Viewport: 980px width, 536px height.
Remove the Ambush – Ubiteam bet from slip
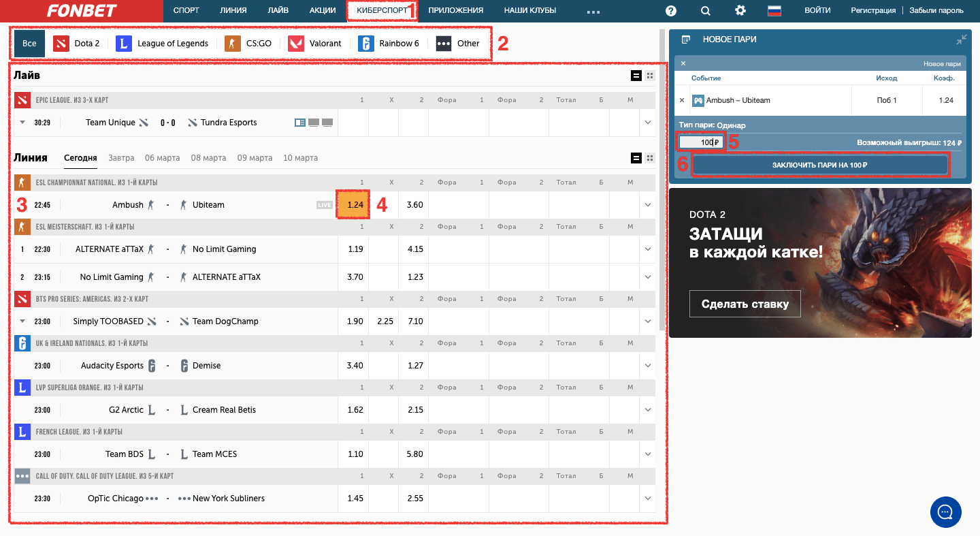(x=683, y=100)
